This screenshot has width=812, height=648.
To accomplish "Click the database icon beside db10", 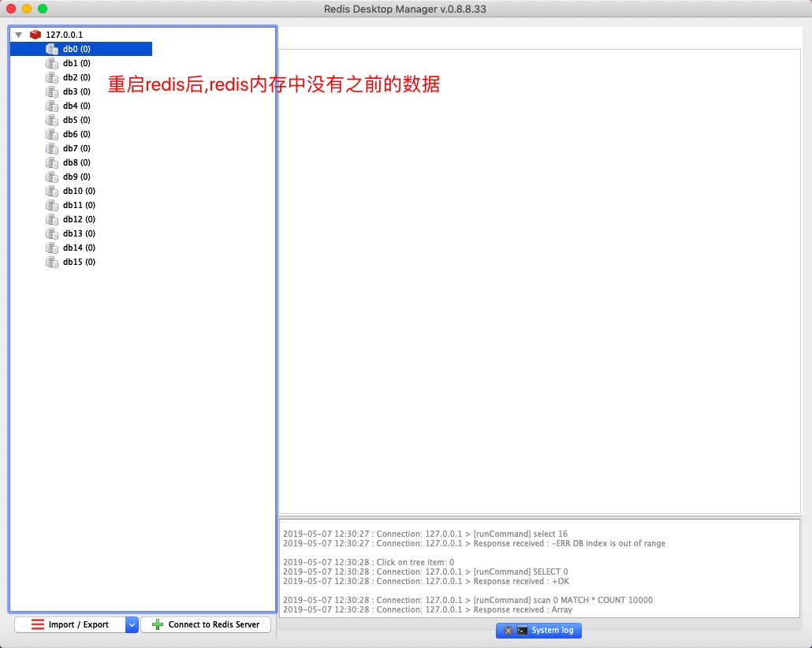I will click(x=52, y=191).
